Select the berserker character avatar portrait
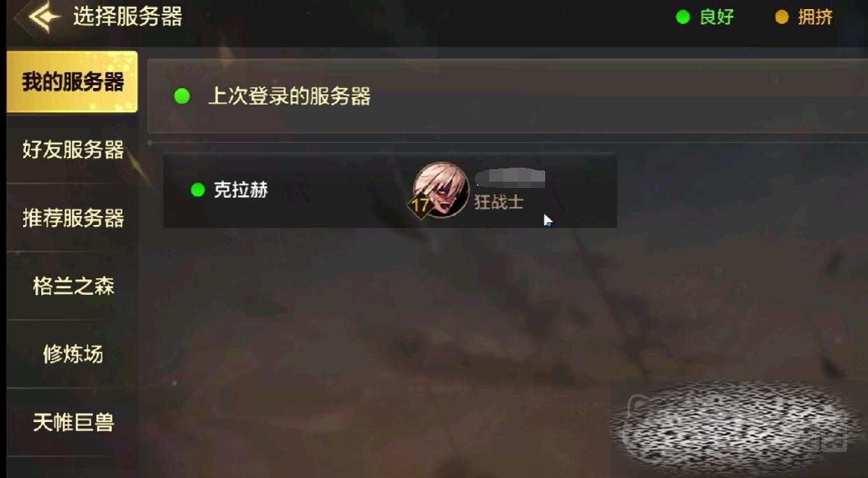 (x=441, y=189)
